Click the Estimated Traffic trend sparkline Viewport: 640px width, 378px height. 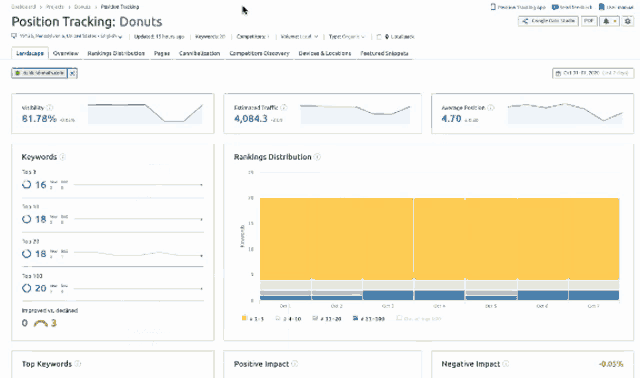pyautogui.click(x=355, y=113)
